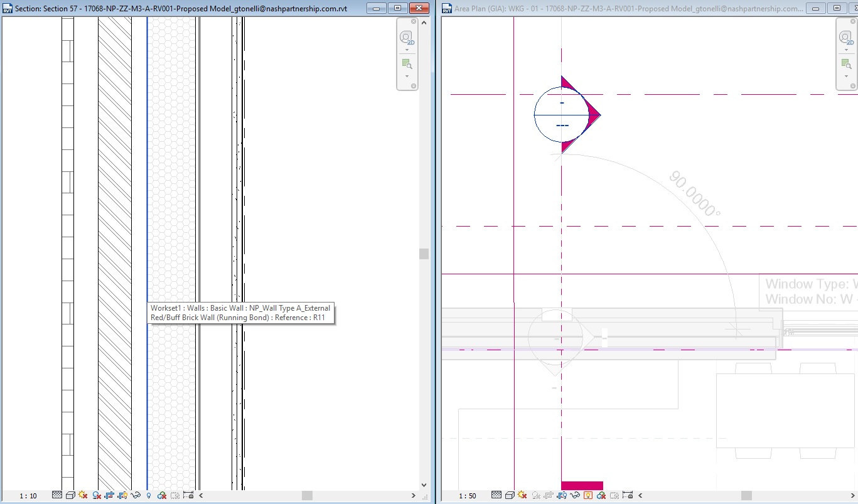Click worksharing display icon in Section 57 window
Viewport: 858px width, 504px height.
point(162,495)
